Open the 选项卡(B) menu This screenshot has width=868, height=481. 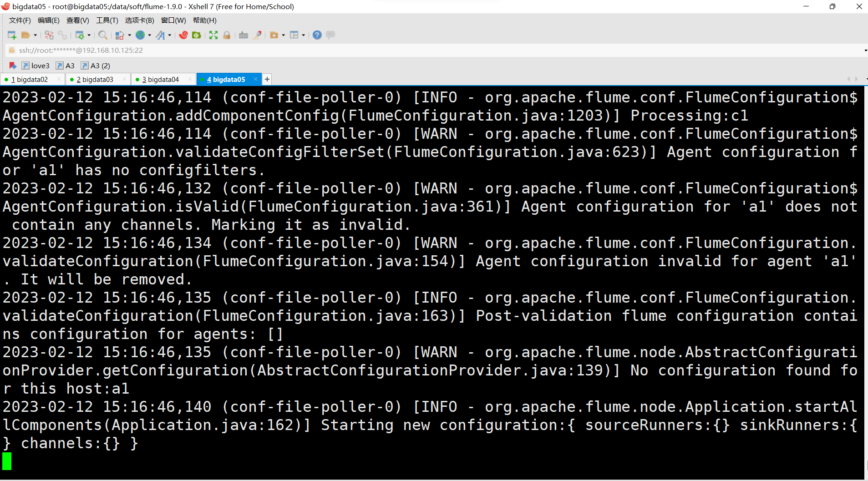pyautogui.click(x=139, y=20)
